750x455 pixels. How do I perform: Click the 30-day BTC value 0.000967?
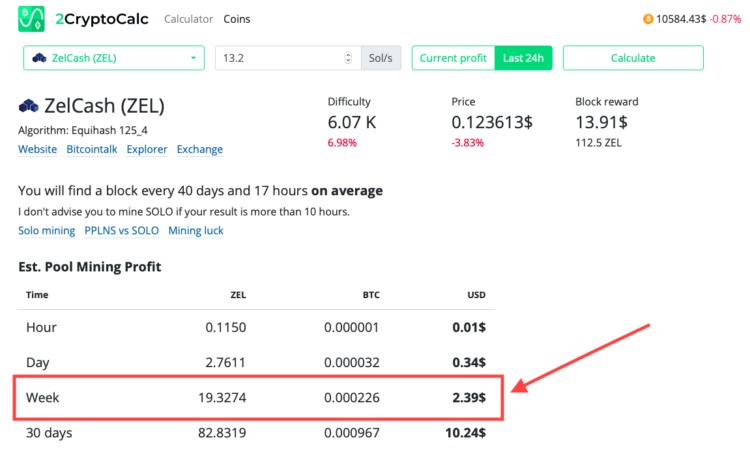click(352, 433)
